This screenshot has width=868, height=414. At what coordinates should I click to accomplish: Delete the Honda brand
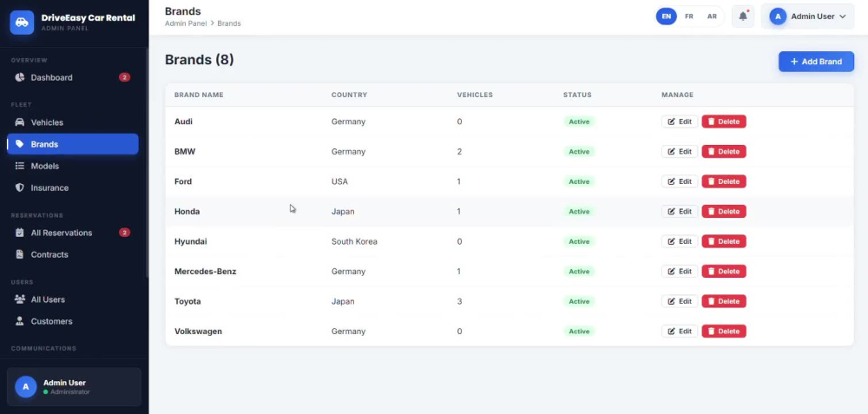[724, 211]
